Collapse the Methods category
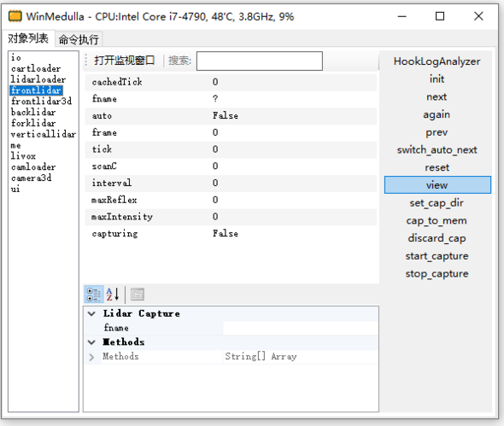The image size is (504, 426). tap(92, 342)
